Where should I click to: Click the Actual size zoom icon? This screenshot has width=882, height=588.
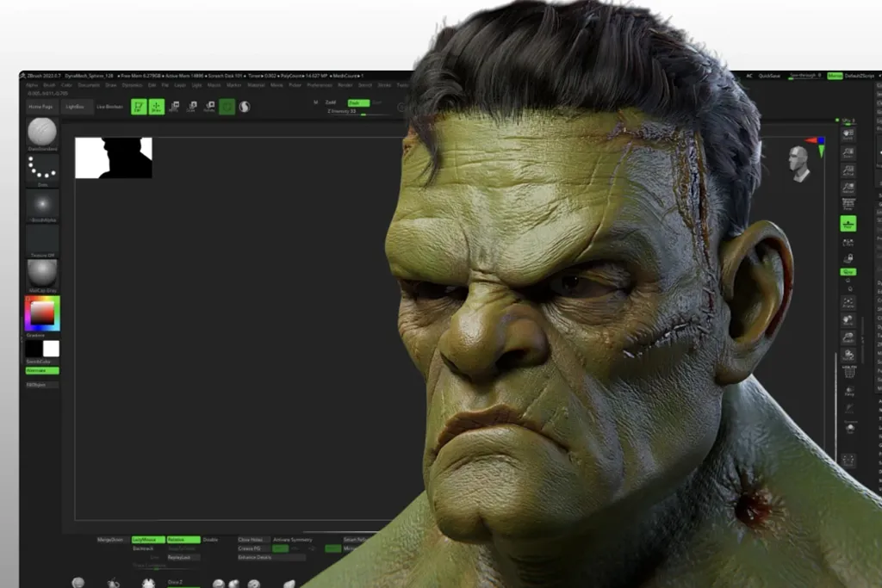click(x=848, y=170)
